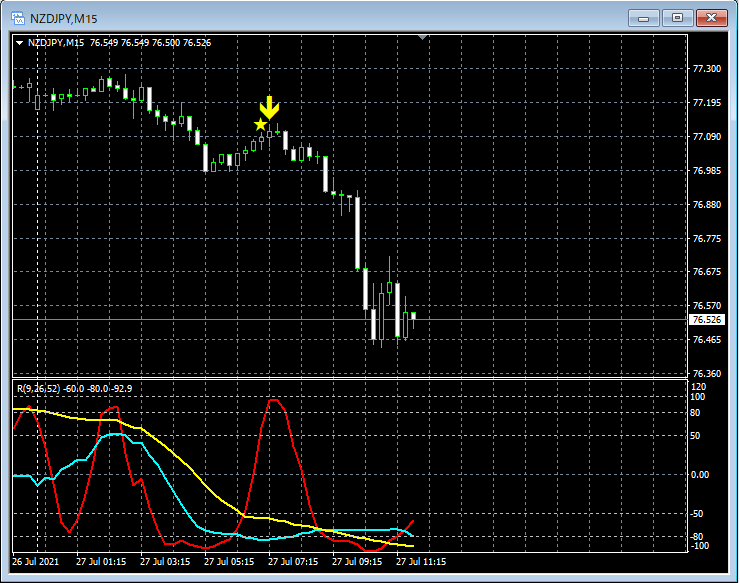Click the indicator scale value -100

[x=699, y=546]
